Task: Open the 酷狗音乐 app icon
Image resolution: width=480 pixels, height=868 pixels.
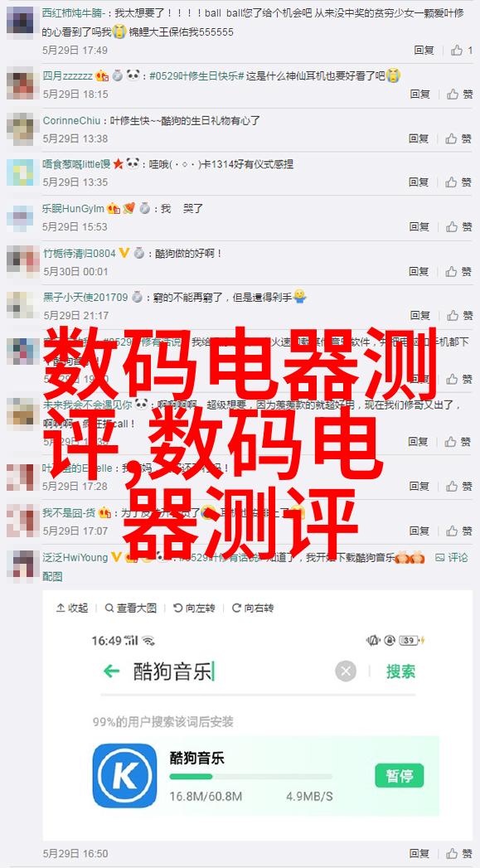Action: (x=124, y=775)
